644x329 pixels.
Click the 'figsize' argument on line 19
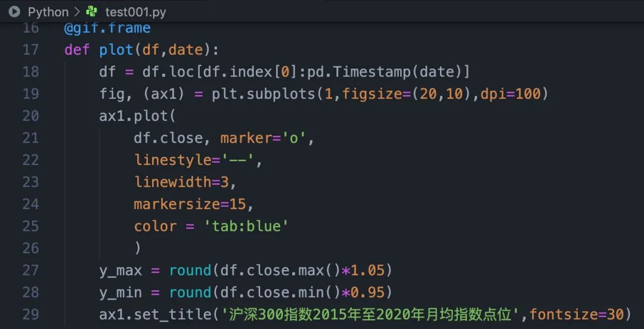pyautogui.click(x=373, y=95)
